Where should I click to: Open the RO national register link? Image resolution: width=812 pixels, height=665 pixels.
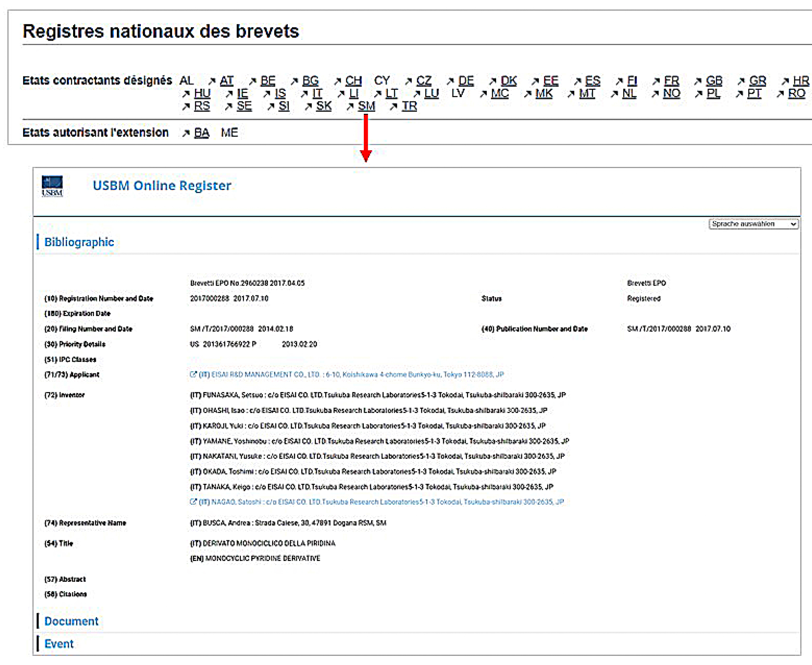pyautogui.click(x=796, y=93)
